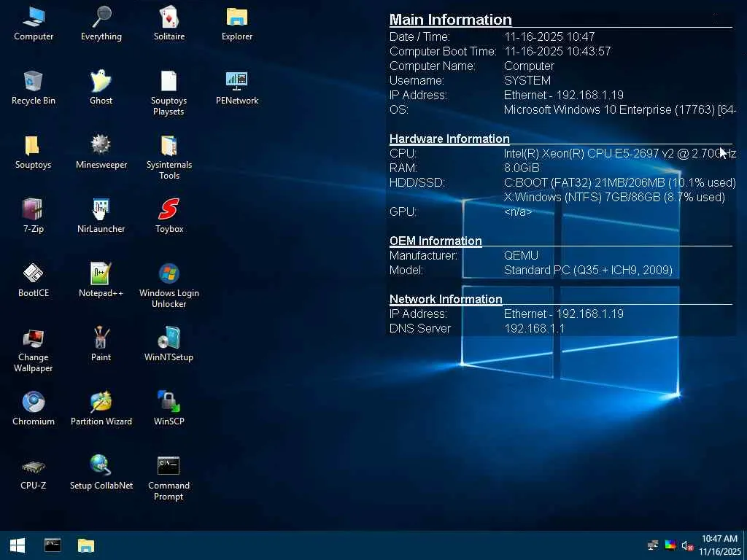747x560 pixels.
Task: Select the Minesweeper icon
Action: point(101,152)
